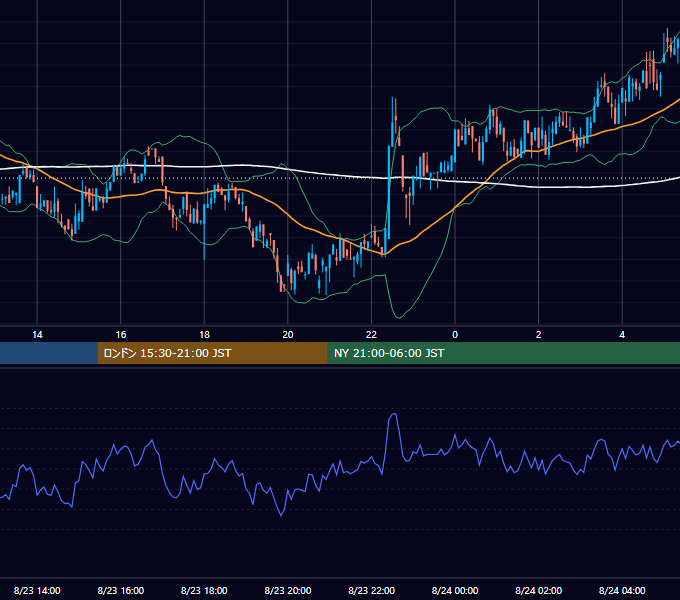
Task: Click the 8/24 04:00 date label
Action: point(622,590)
